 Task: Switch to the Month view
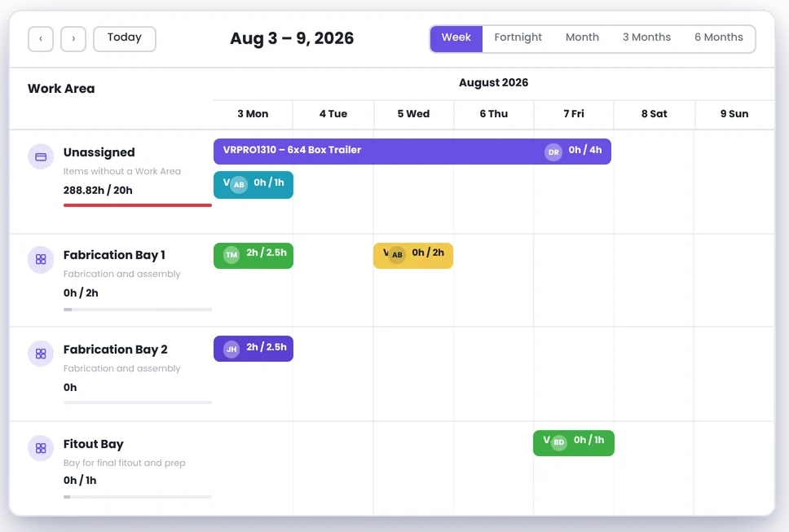582,37
